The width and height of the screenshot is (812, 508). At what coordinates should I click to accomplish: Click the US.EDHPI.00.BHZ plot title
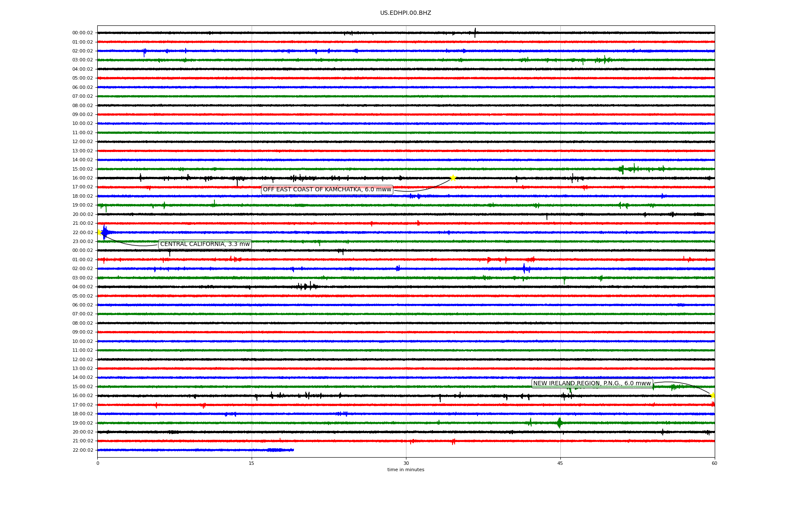(405, 13)
